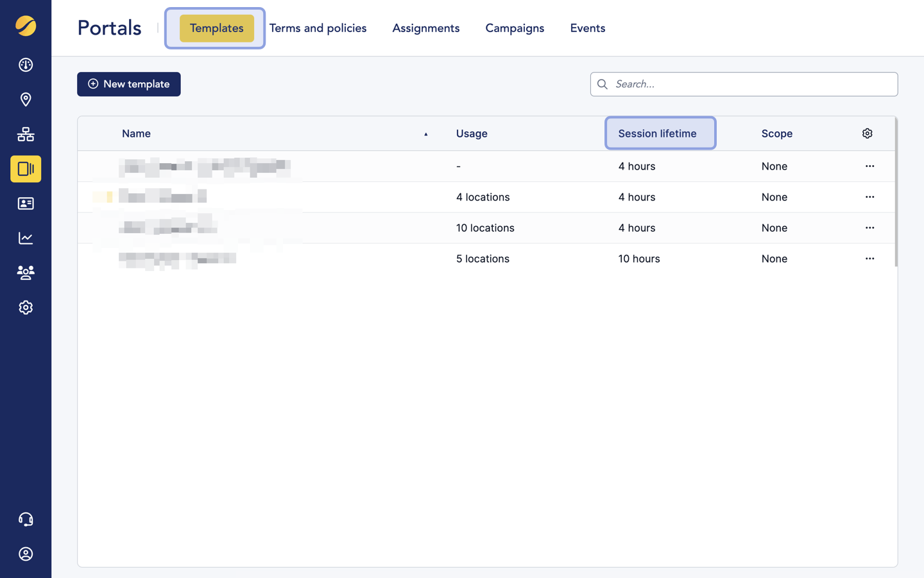Screen dimensions: 924x578
Task: Open actions menu on the 10 locations row
Action: pyautogui.click(x=869, y=227)
